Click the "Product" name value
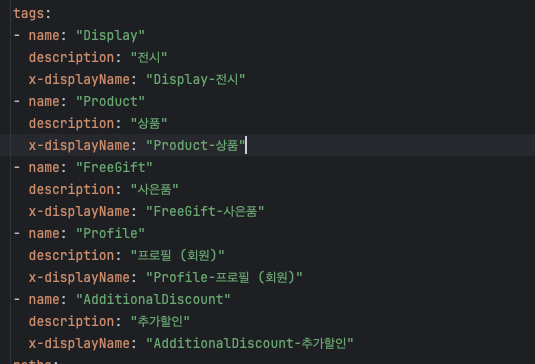The height and width of the screenshot is (364, 535). tap(111, 101)
